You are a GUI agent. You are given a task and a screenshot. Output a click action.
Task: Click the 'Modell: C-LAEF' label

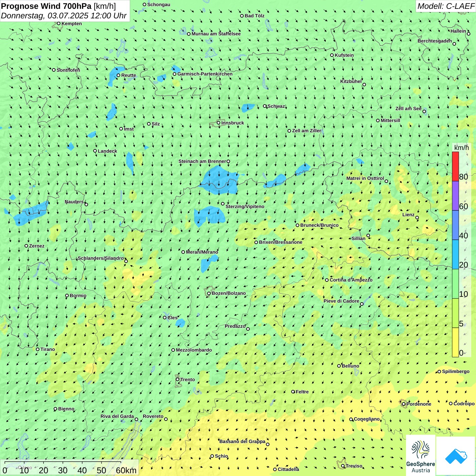[x=446, y=6]
